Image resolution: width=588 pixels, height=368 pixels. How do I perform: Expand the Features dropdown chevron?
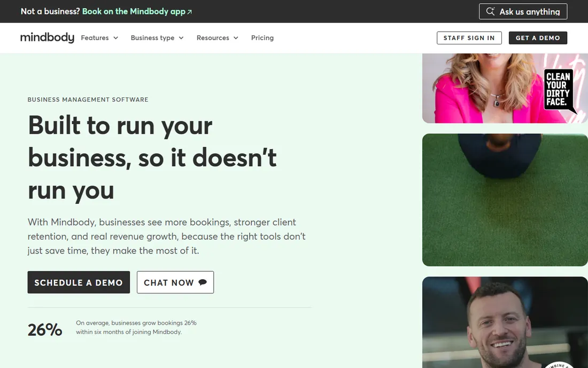point(116,38)
